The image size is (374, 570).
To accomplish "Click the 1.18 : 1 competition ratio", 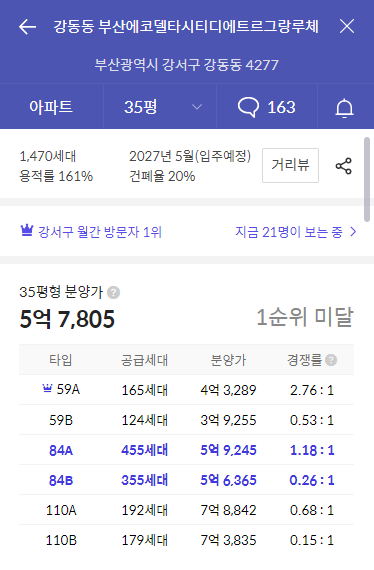I will (311, 450).
